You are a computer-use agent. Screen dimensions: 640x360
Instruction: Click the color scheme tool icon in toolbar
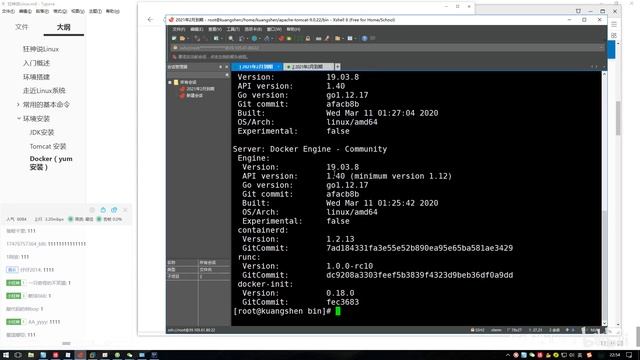tap(241, 38)
